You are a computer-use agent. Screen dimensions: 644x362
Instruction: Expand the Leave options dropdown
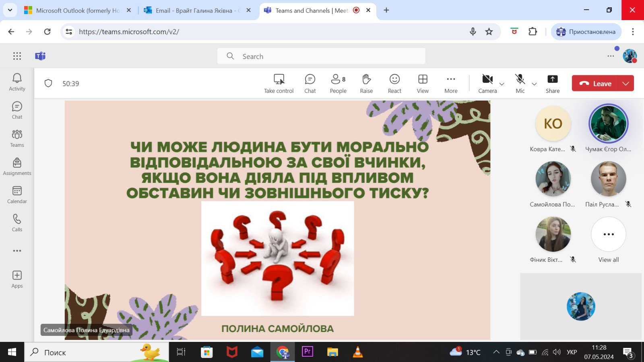(626, 83)
